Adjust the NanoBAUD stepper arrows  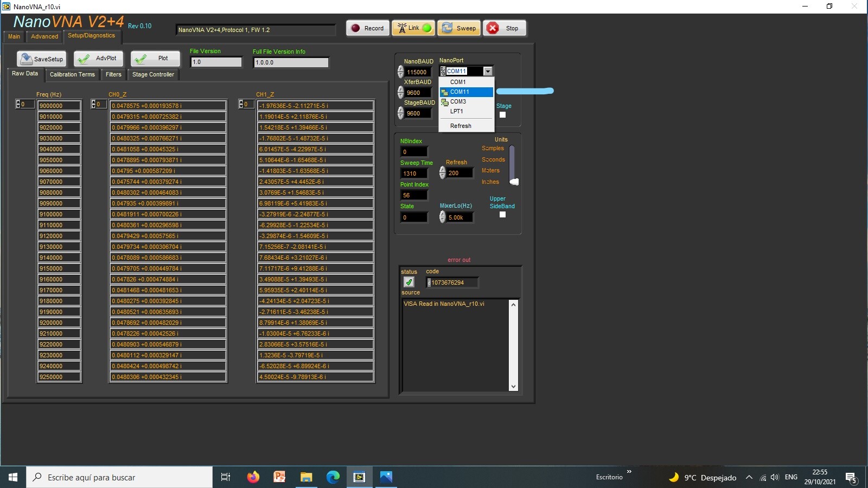pyautogui.click(x=400, y=72)
